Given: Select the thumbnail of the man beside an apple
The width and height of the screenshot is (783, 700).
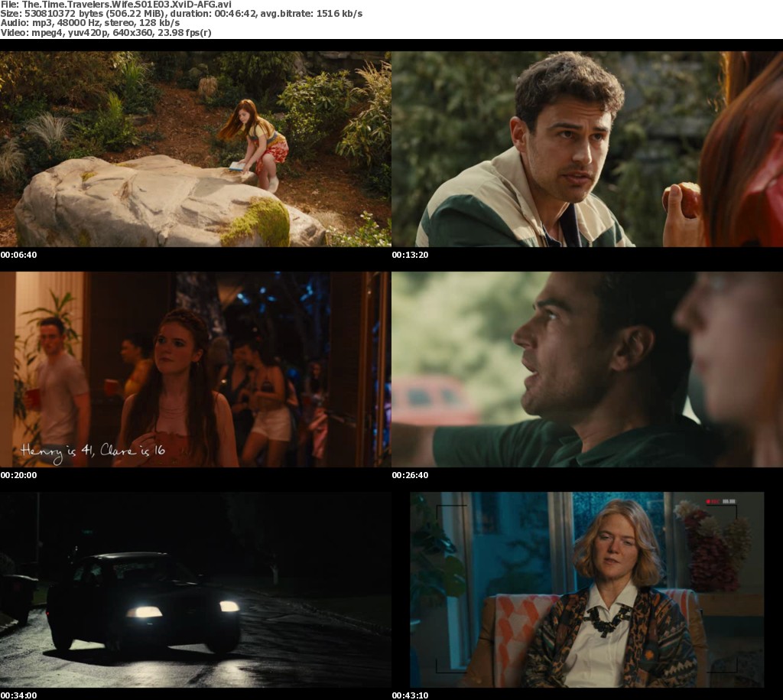Looking at the screenshot, I should (x=587, y=149).
